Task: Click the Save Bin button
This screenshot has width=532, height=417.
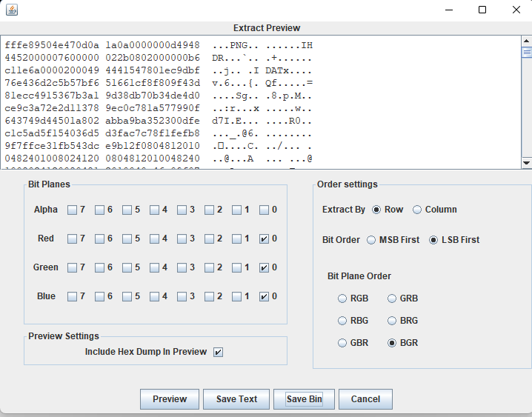Action: 304,399
